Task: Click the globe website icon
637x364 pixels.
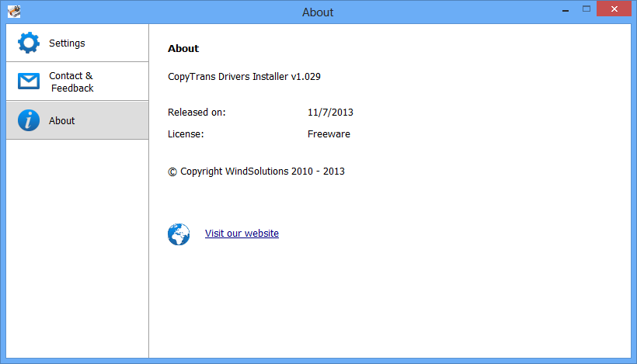Action: (x=179, y=234)
